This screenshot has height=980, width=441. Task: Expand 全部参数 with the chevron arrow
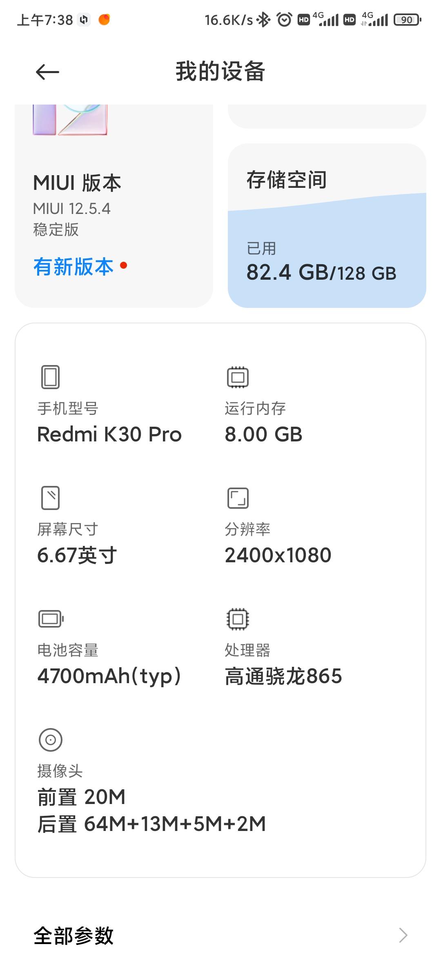tap(403, 935)
